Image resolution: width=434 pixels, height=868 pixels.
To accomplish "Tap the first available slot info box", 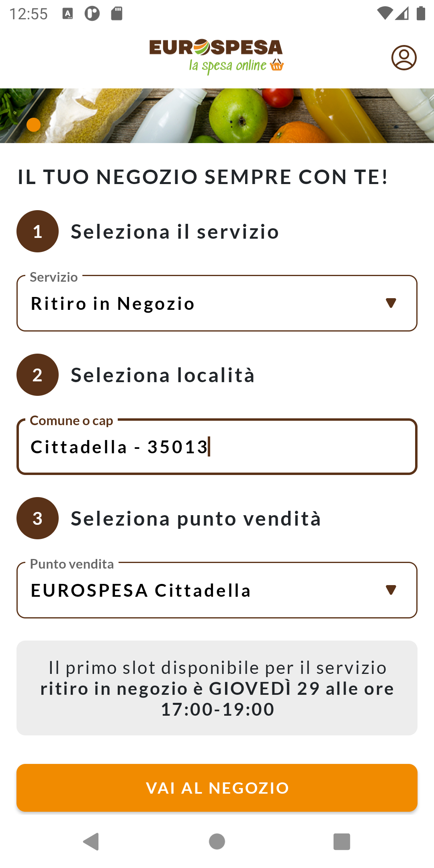I will coord(217,688).
